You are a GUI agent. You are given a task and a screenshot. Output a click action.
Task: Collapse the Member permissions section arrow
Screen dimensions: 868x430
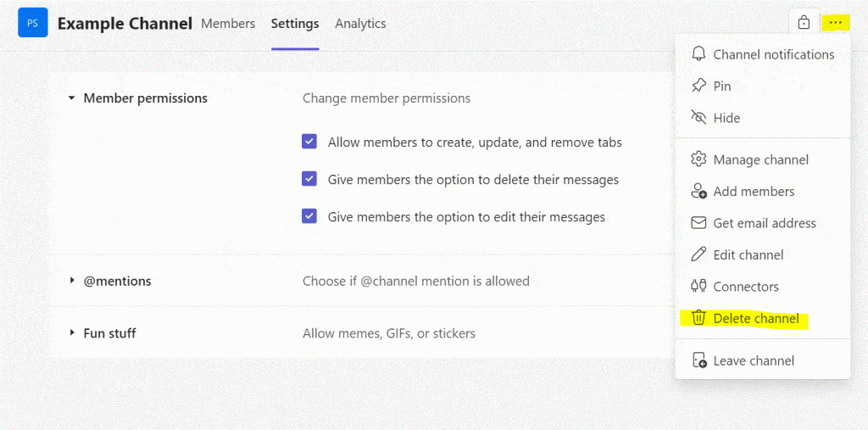(71, 98)
